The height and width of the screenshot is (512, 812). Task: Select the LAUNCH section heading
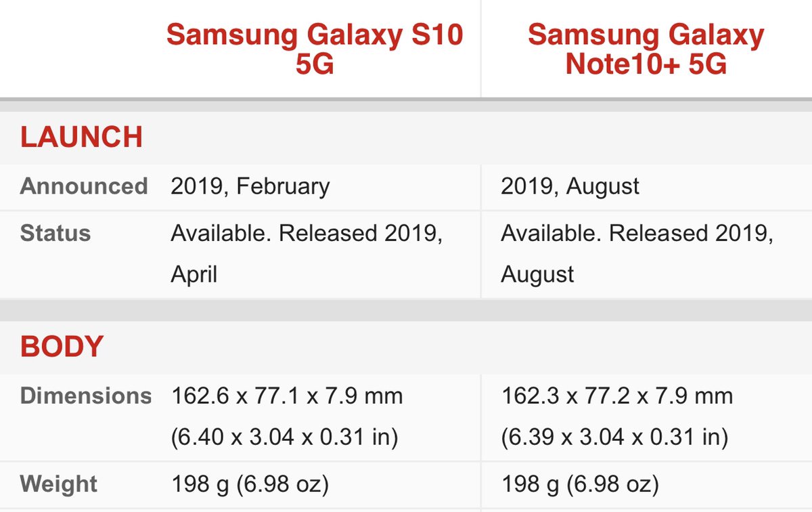(81, 137)
